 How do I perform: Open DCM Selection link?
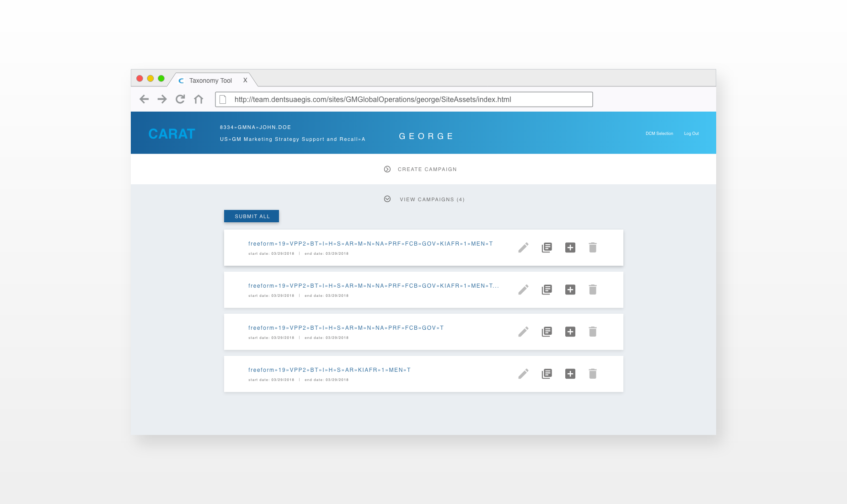pos(659,134)
